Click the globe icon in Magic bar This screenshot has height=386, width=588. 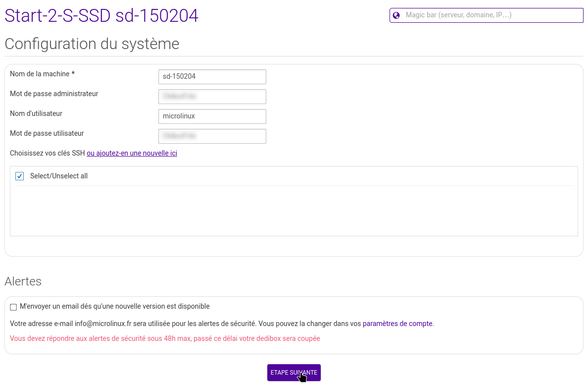pyautogui.click(x=396, y=15)
